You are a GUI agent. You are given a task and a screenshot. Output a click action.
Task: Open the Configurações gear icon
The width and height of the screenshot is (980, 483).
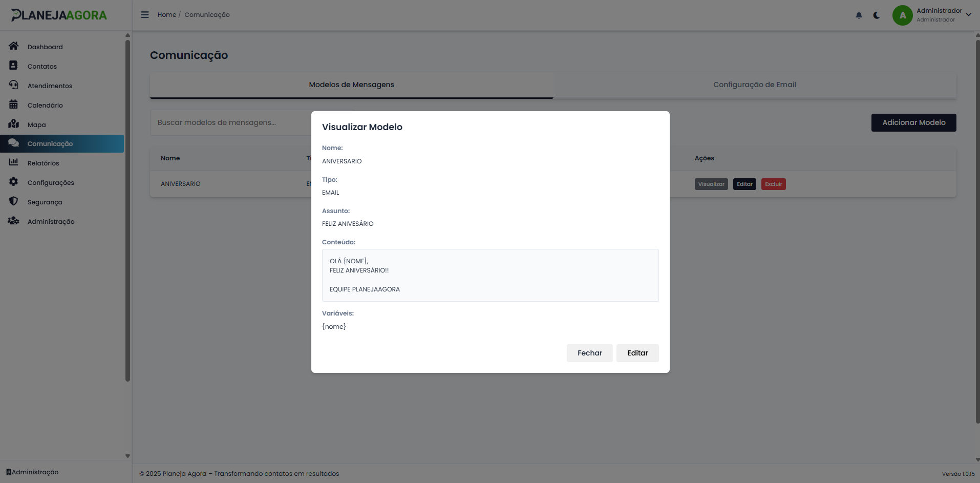[x=14, y=182]
